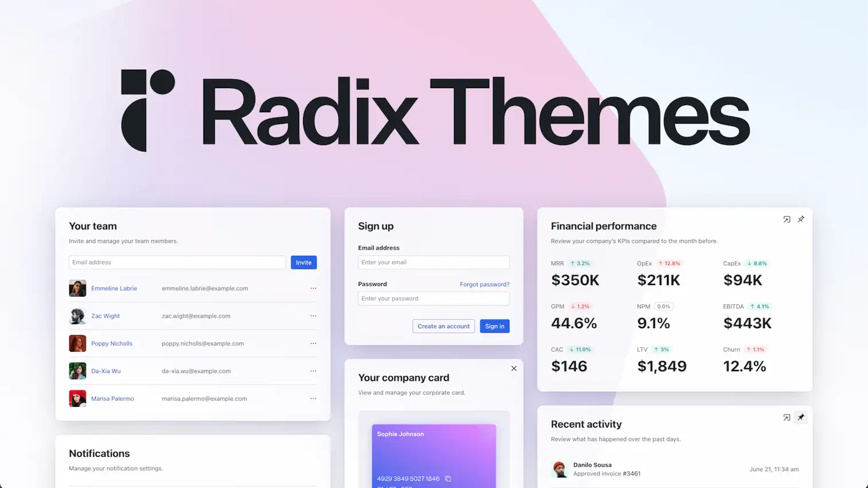Click Forgot password link on Sign up form
This screenshot has width=868, height=488.
(485, 284)
